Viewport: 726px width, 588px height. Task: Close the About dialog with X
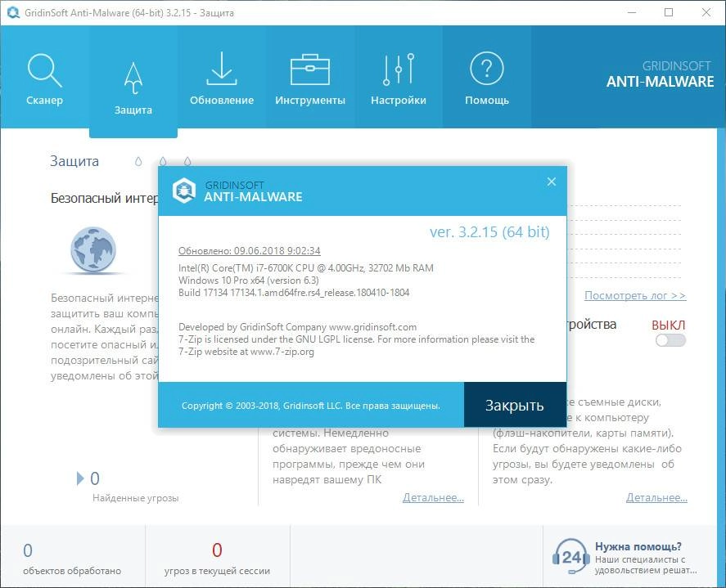pyautogui.click(x=552, y=182)
